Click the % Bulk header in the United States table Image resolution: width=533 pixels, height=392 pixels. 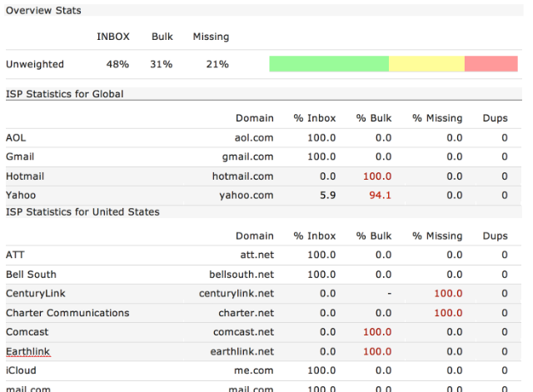[x=374, y=236]
